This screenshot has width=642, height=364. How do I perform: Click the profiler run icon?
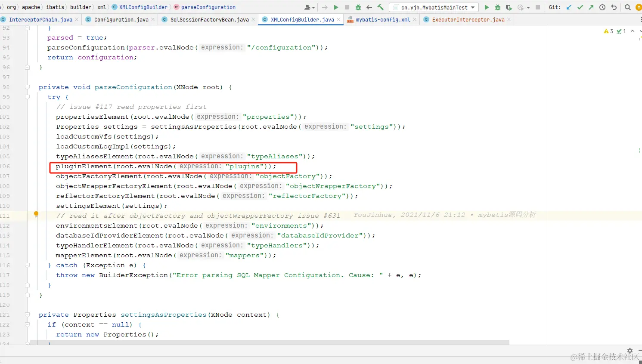[x=520, y=7]
